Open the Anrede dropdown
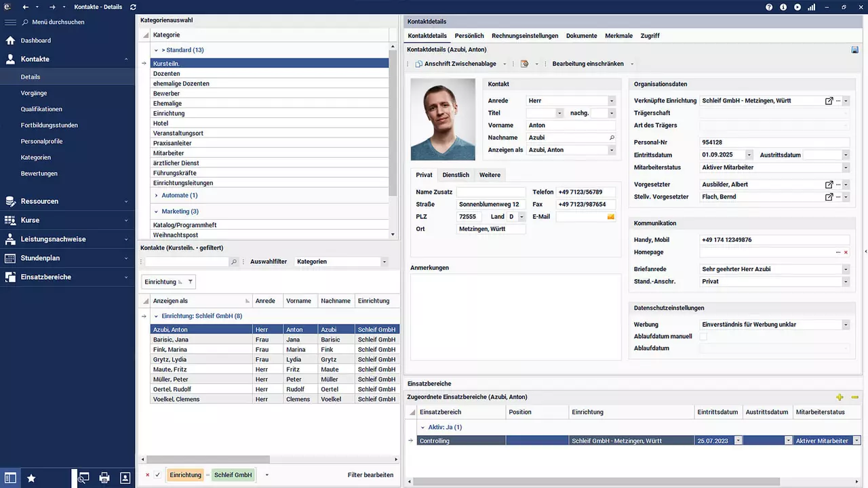This screenshot has width=868, height=488. (612, 101)
